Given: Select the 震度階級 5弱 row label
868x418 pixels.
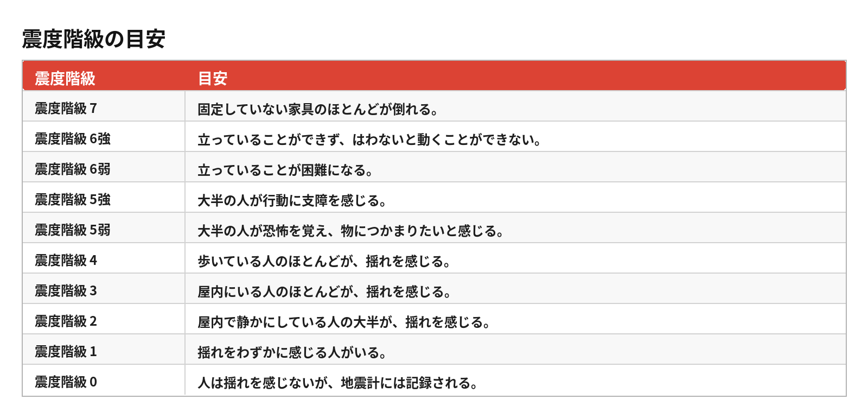Looking at the screenshot, I should tap(73, 230).
